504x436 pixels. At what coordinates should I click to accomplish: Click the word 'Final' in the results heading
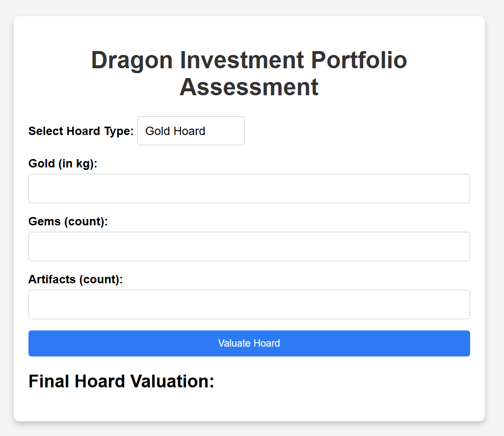[x=49, y=381]
